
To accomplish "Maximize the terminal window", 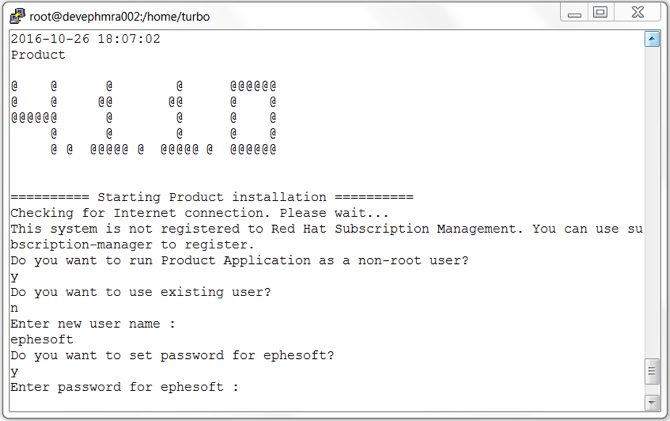I will pyautogui.click(x=601, y=12).
